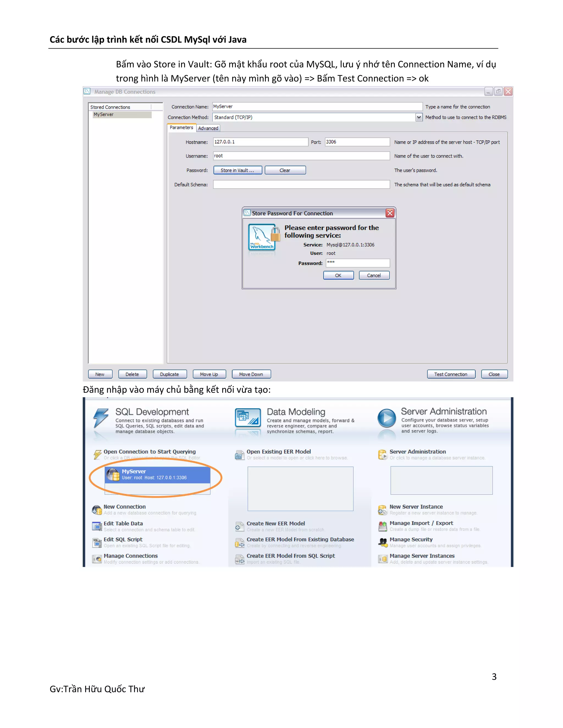Screen dimensions: 563x728
Task: Click the New Server Instance icon
Action: pos(383,510)
